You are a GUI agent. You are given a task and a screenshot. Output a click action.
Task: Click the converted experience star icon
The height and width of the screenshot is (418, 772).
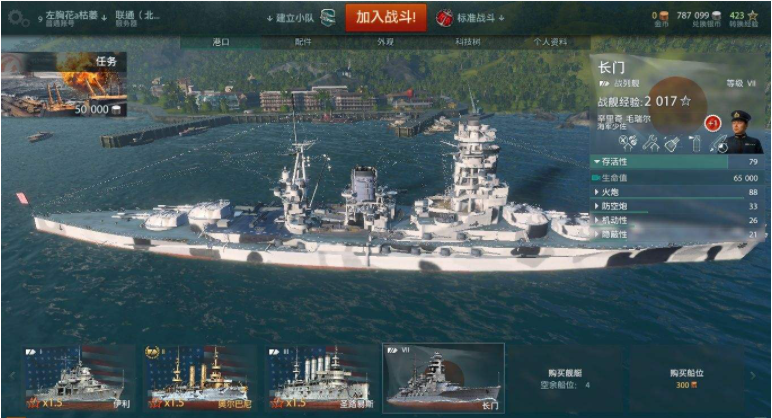pyautogui.click(x=752, y=16)
